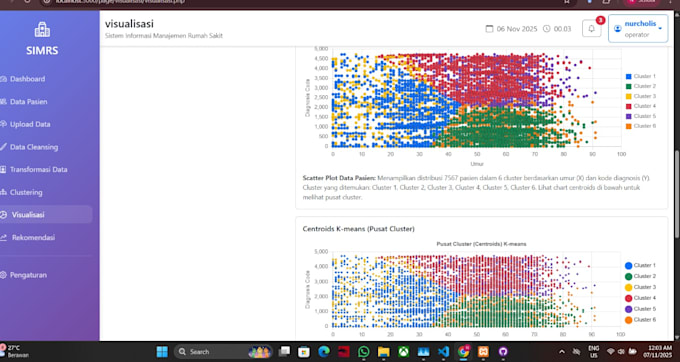
Task: Open Pengaturan settings in the sidebar
Action: pos(28,275)
